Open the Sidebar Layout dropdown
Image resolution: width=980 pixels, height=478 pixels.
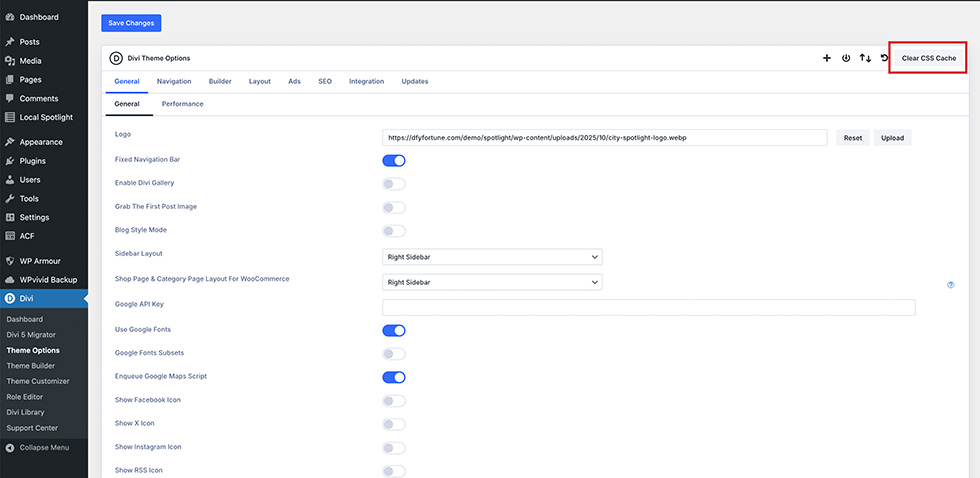492,257
